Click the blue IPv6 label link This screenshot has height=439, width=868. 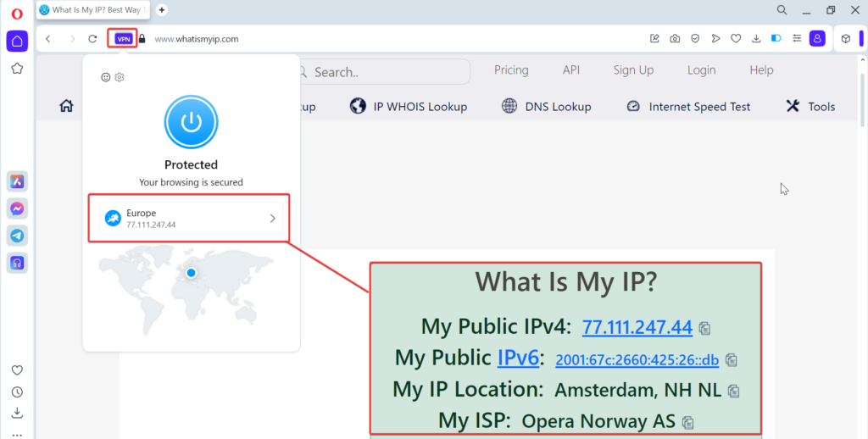pyautogui.click(x=518, y=358)
